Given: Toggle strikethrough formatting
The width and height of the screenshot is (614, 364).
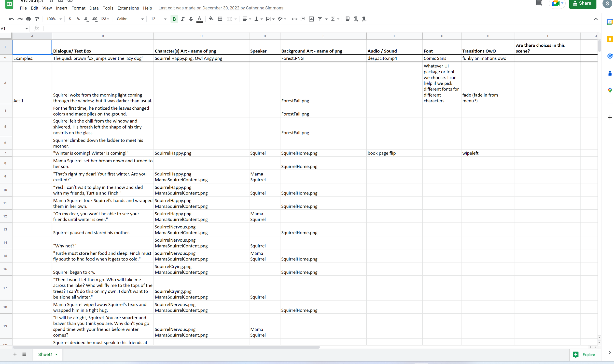Looking at the screenshot, I should tap(191, 19).
